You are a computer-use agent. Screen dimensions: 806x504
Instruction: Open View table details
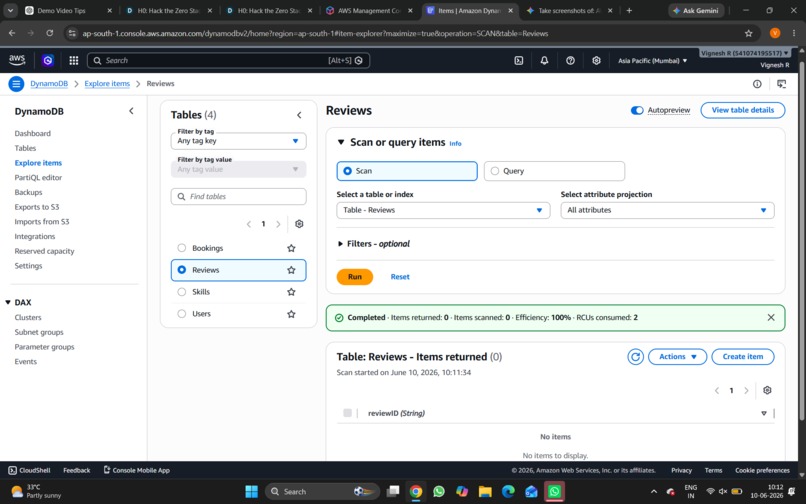click(743, 110)
